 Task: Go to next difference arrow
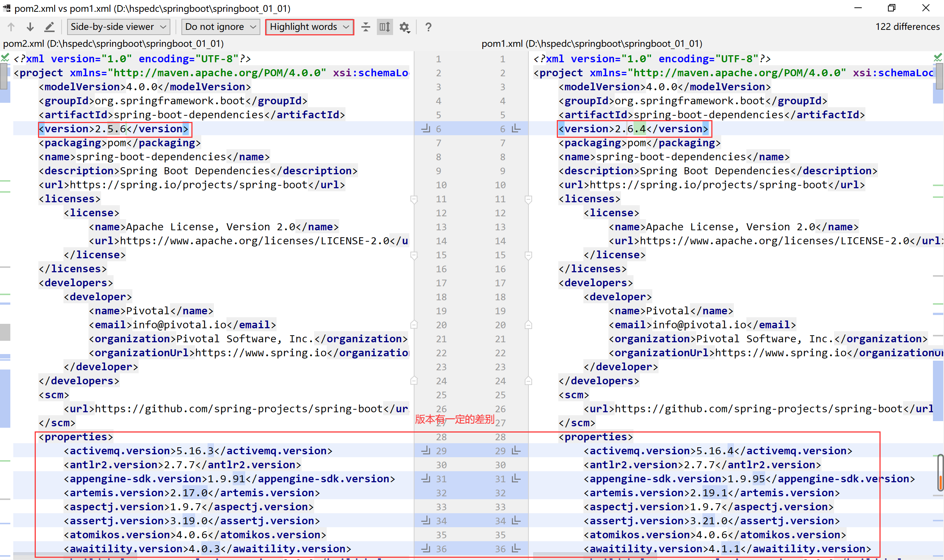click(x=30, y=27)
